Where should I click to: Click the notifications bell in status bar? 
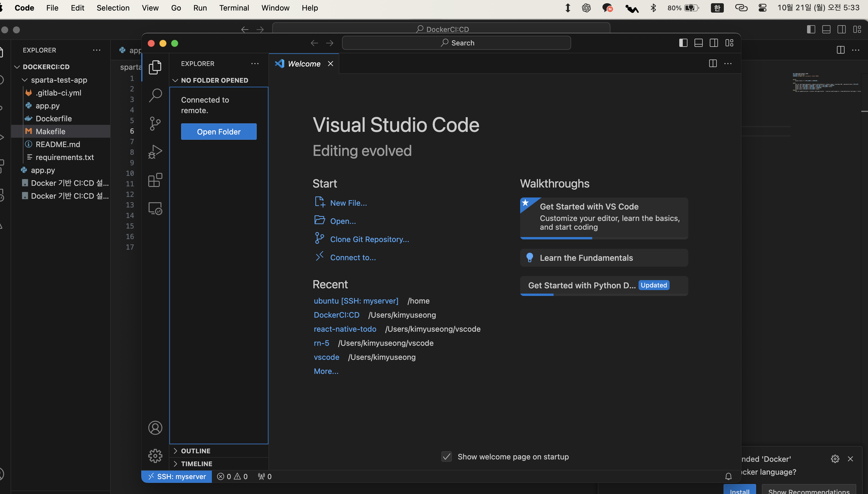pyautogui.click(x=728, y=476)
